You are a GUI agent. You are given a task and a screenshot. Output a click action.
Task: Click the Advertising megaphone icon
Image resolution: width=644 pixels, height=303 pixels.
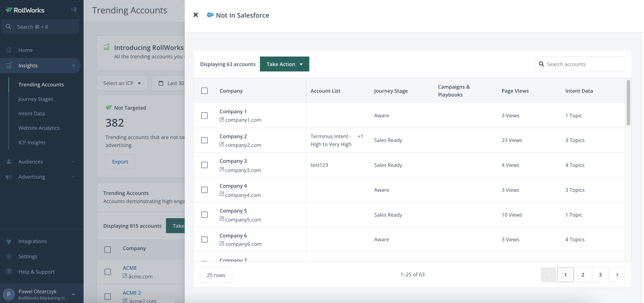click(x=9, y=177)
